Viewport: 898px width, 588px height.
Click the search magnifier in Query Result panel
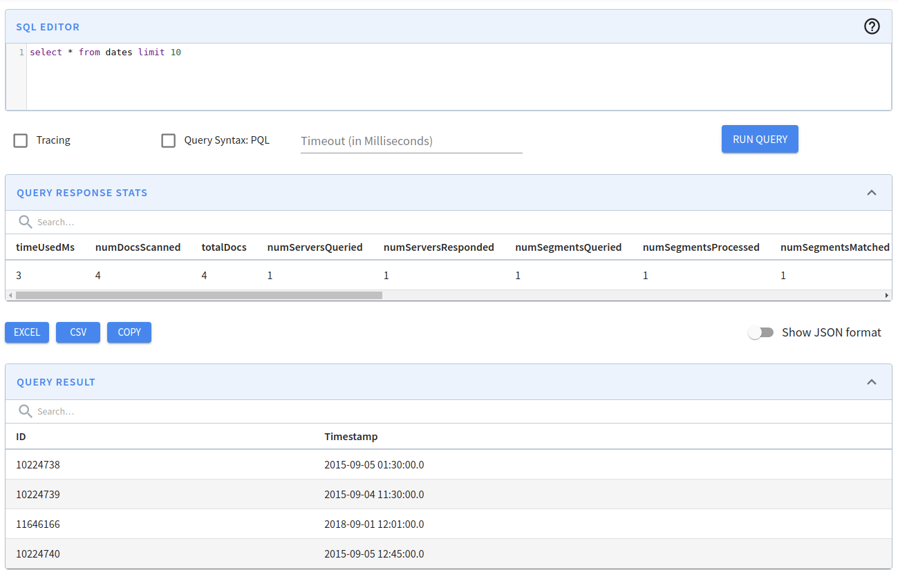tap(26, 411)
